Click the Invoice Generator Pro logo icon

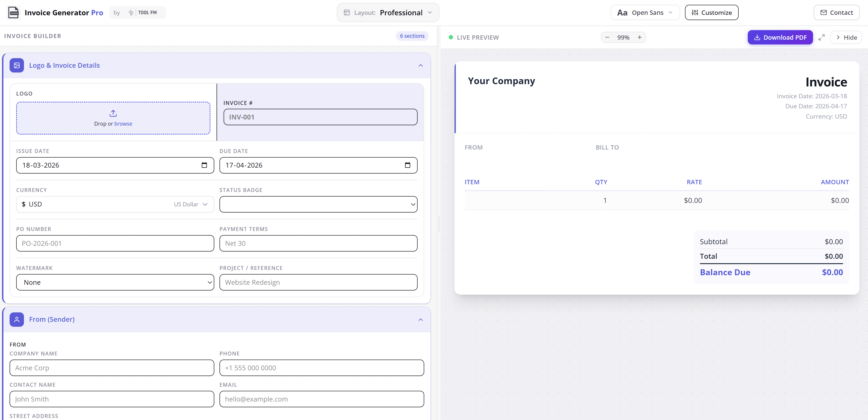coord(13,13)
